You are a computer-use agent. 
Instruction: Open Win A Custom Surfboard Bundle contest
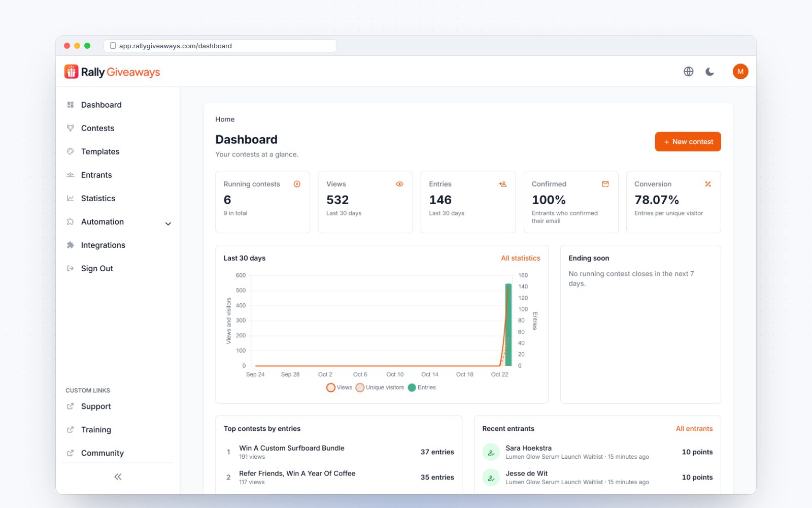pos(292,448)
